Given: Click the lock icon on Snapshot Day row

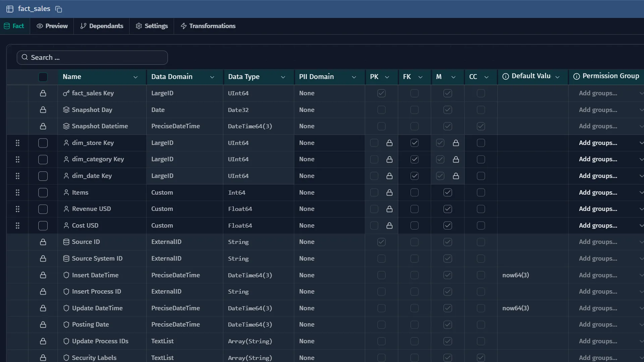Looking at the screenshot, I should click(43, 110).
